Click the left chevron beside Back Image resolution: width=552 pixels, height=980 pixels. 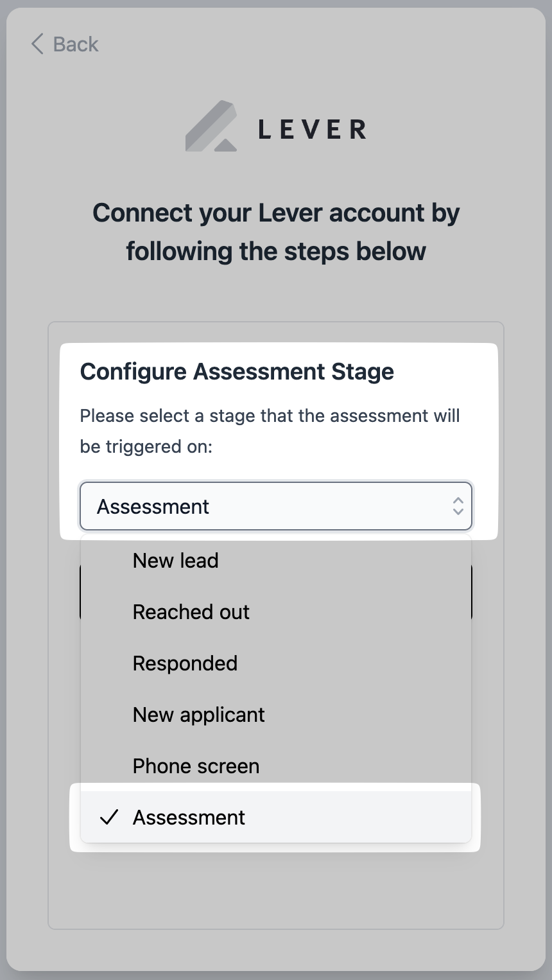37,44
